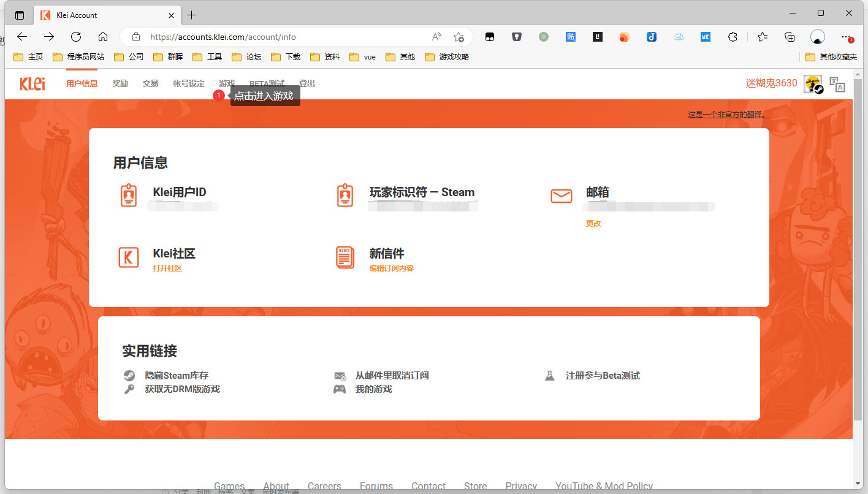Open 隐藏Steam库存 link
This screenshot has width=868, height=494.
[x=177, y=376]
